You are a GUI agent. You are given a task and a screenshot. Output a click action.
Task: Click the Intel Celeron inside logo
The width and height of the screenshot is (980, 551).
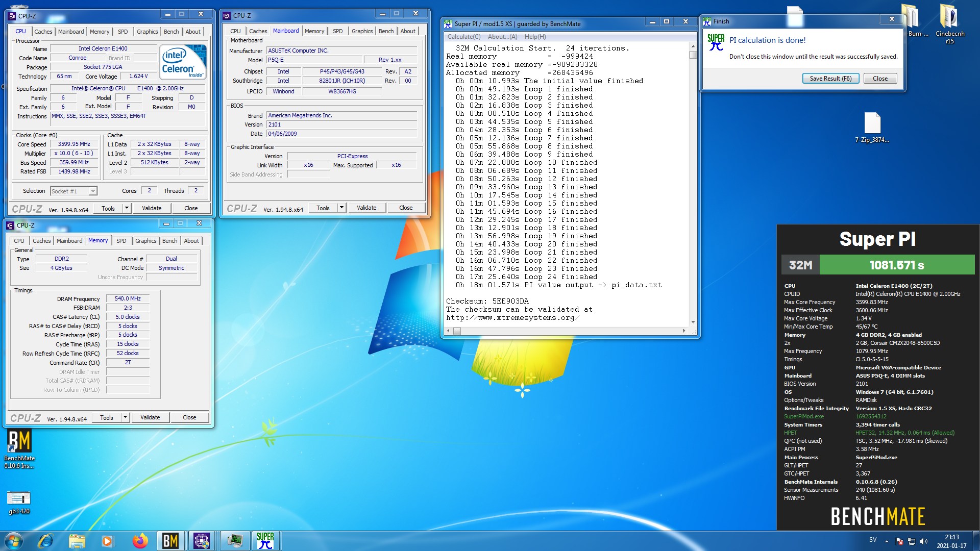click(183, 62)
